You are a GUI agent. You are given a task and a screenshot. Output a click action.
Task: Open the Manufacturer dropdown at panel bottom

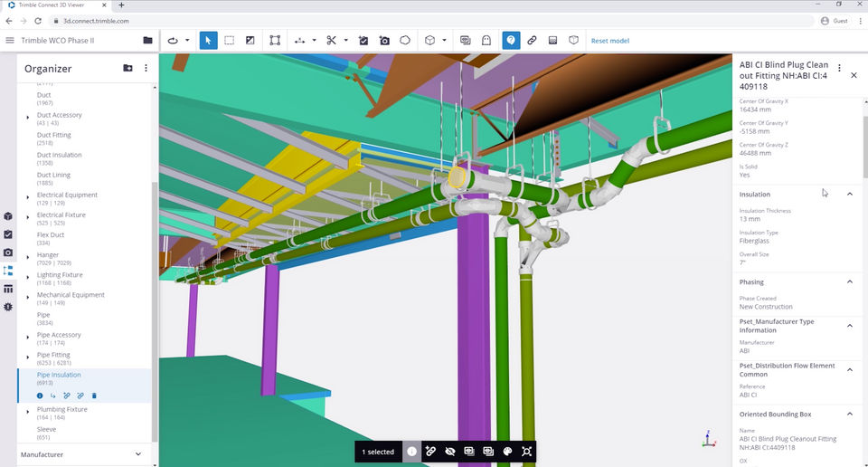pos(137,454)
